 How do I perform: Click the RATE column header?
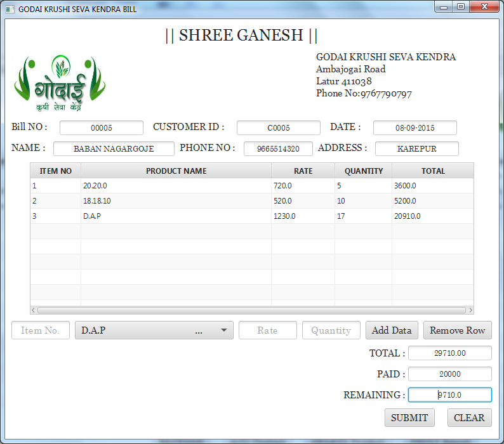(x=303, y=171)
